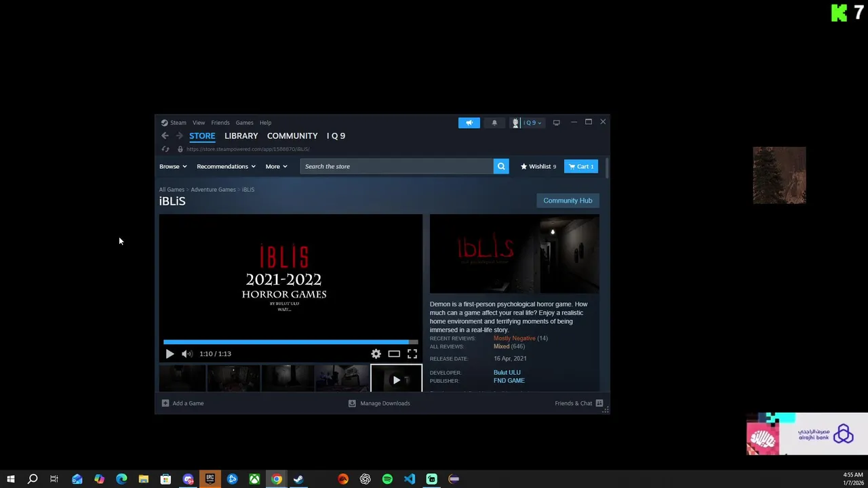
Task: Mute the trailer with the speaker icon
Action: click(x=186, y=354)
